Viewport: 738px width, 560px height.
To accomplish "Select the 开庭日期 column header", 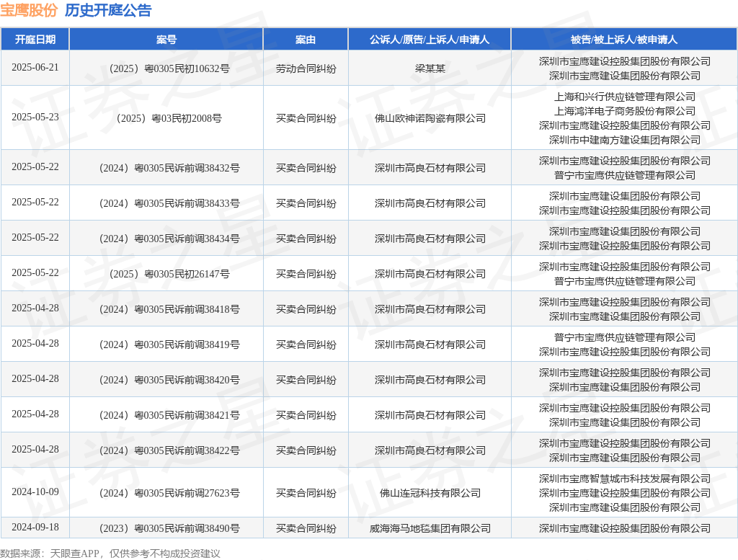I will (35, 40).
